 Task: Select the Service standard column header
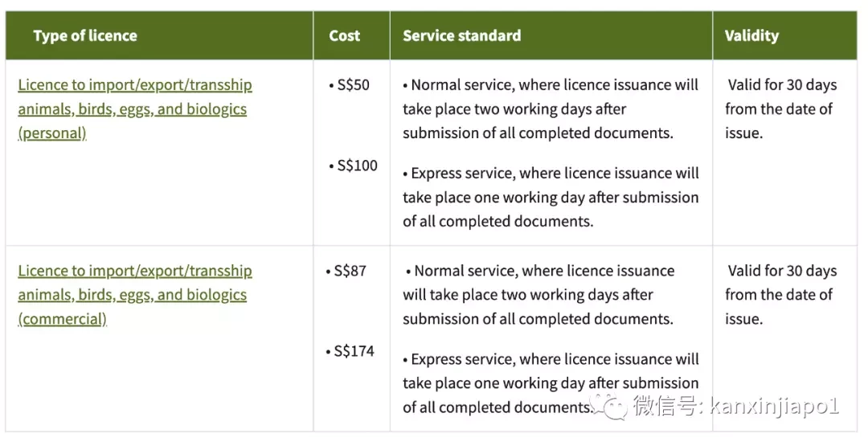[461, 36]
